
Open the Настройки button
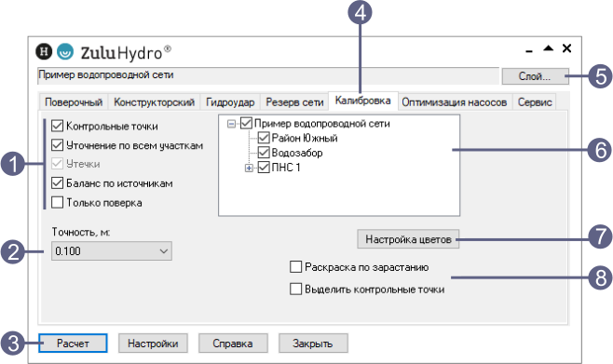point(153,344)
